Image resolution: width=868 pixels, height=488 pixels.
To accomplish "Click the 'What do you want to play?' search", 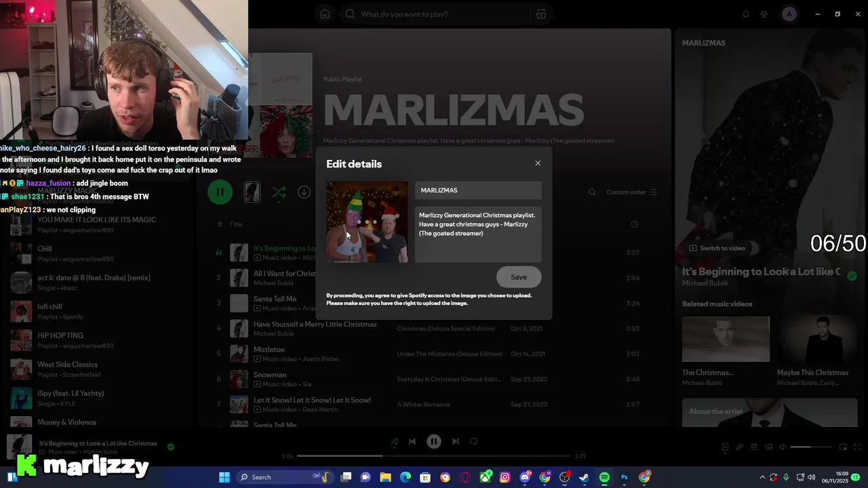I will 434,14.
